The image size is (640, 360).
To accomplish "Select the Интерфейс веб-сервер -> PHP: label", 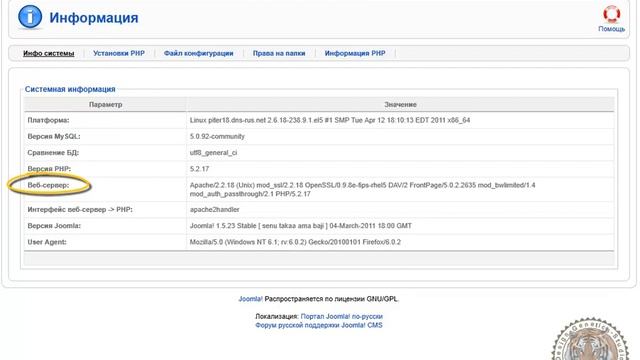I will click(80, 209).
